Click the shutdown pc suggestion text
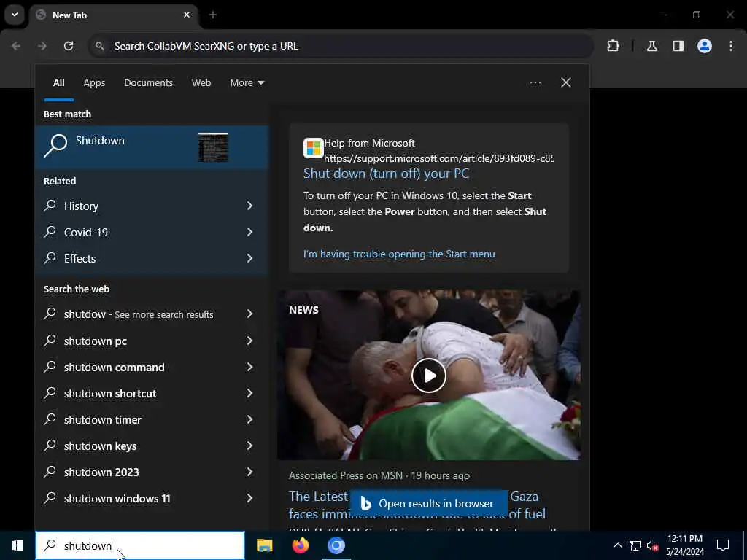This screenshot has width=747, height=560. (x=96, y=341)
